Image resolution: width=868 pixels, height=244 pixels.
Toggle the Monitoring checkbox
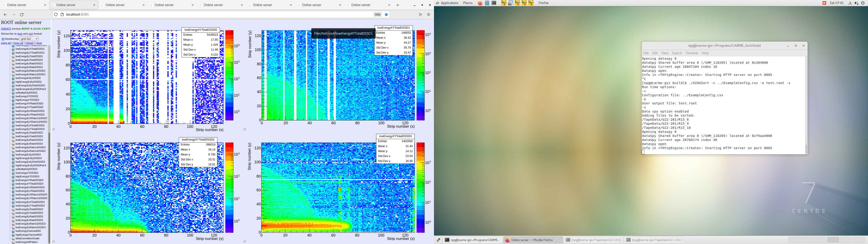3,39
